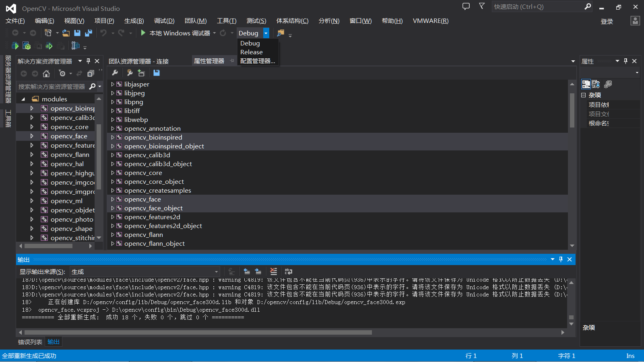
Task: Click the open file folder icon
Action: [x=66, y=33]
